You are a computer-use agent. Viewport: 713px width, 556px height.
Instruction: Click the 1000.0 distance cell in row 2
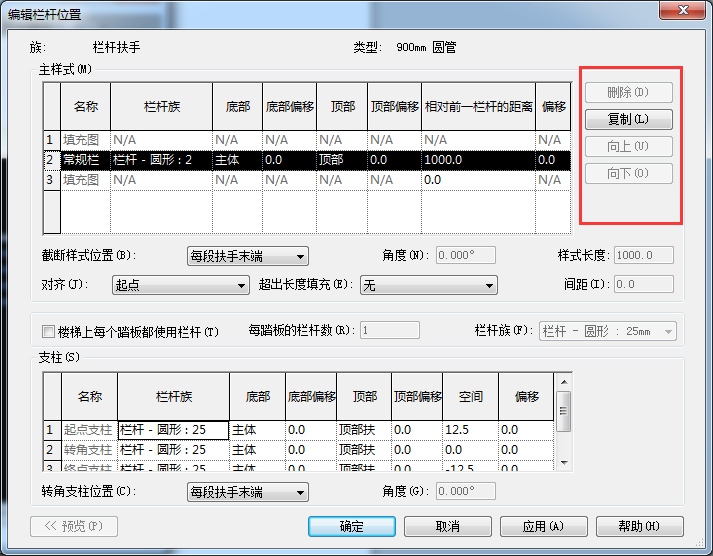pos(477,160)
